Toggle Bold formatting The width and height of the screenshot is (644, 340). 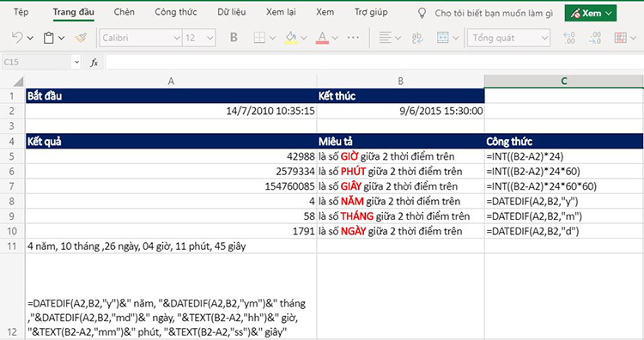234,38
